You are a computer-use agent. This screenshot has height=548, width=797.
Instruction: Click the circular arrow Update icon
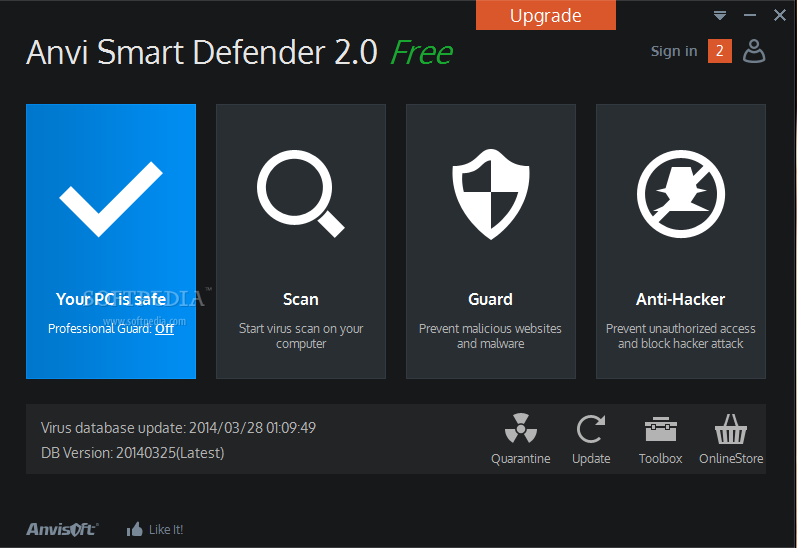tap(591, 429)
